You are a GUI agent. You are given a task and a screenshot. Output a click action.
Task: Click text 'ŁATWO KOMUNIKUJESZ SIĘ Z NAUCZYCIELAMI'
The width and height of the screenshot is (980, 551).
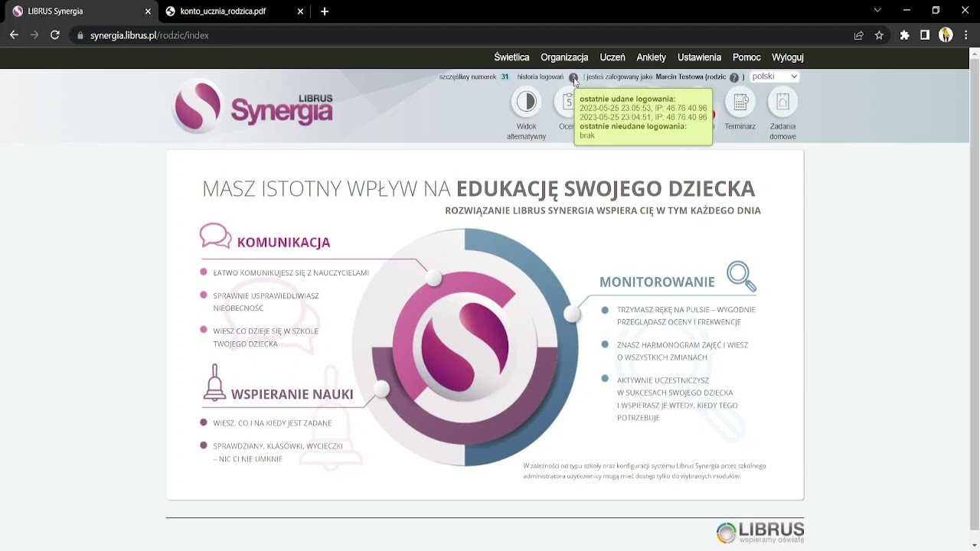point(291,272)
